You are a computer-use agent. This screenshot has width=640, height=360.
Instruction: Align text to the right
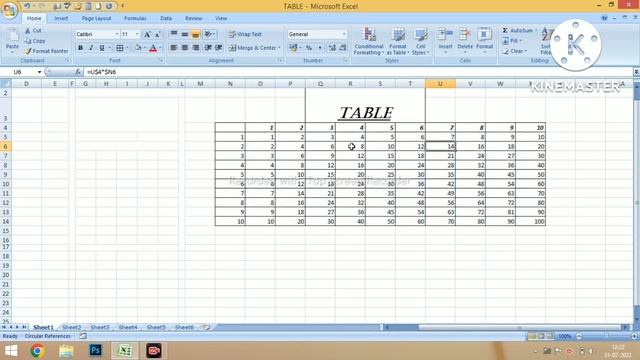pos(196,48)
